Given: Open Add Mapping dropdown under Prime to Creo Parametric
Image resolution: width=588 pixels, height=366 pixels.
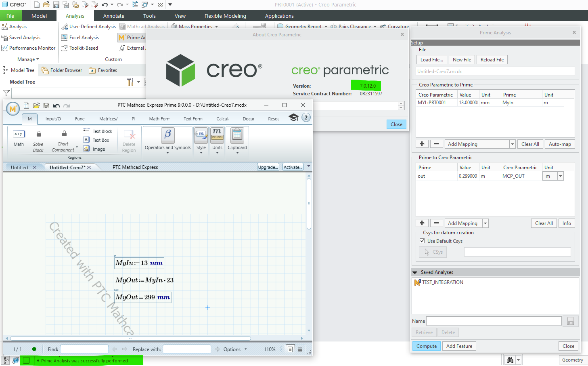Looking at the screenshot, I should click(485, 223).
